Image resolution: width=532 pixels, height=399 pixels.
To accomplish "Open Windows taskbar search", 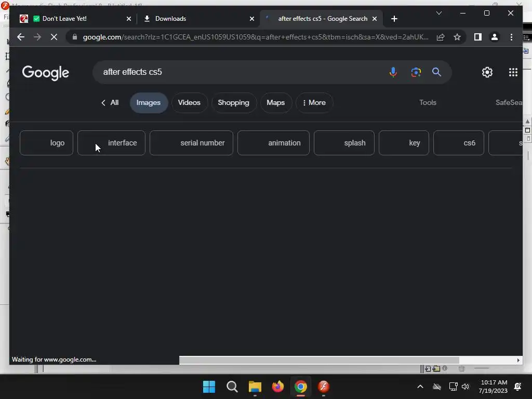I will click(232, 387).
